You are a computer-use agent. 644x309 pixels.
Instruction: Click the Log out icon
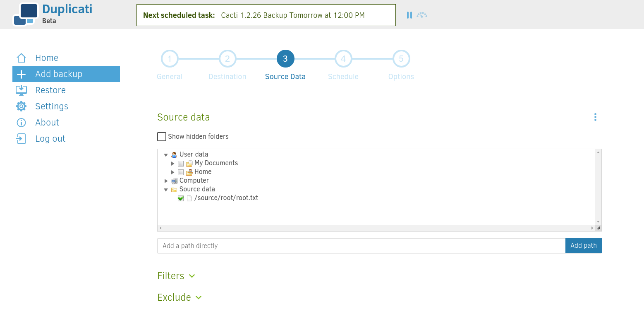21,139
